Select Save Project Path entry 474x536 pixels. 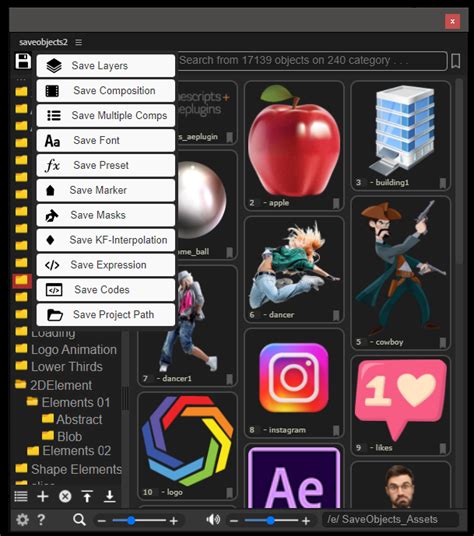[106, 315]
